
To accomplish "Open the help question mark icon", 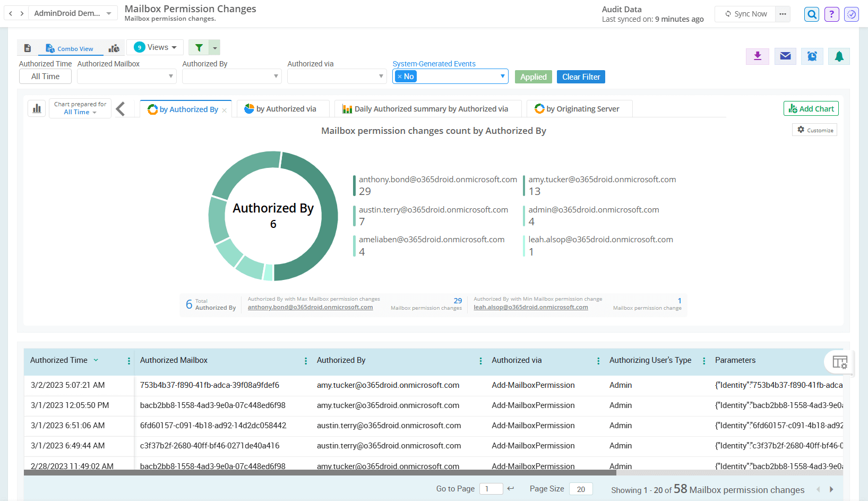I will click(x=831, y=14).
